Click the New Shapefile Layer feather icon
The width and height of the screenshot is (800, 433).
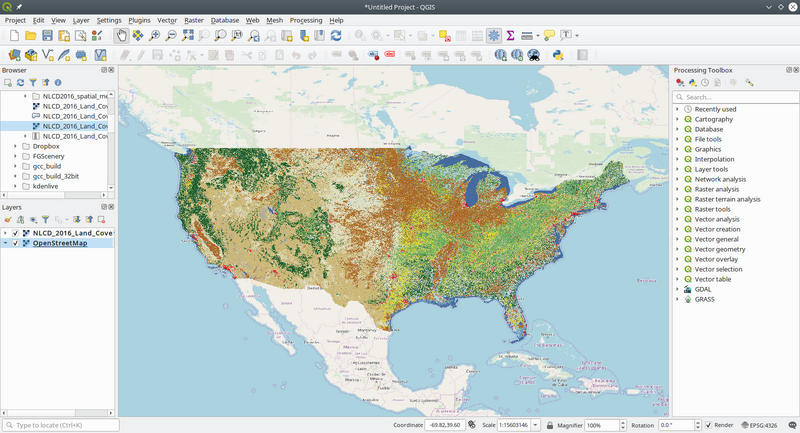click(64, 55)
